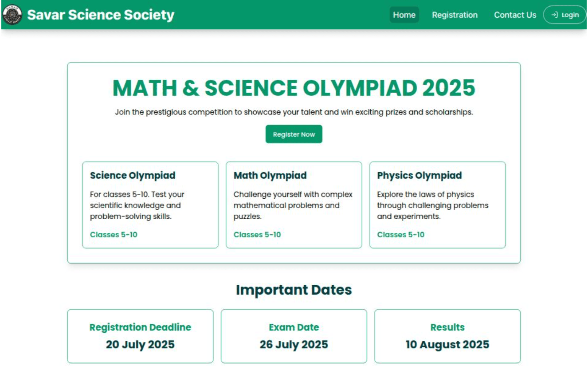Select the Math Olympiad card title
588x366 pixels.
tap(270, 175)
